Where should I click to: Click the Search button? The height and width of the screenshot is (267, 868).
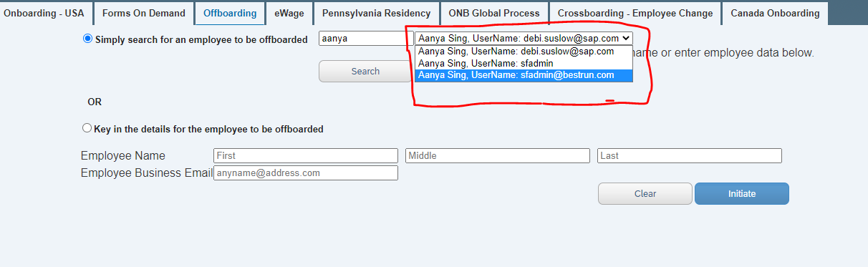click(365, 72)
